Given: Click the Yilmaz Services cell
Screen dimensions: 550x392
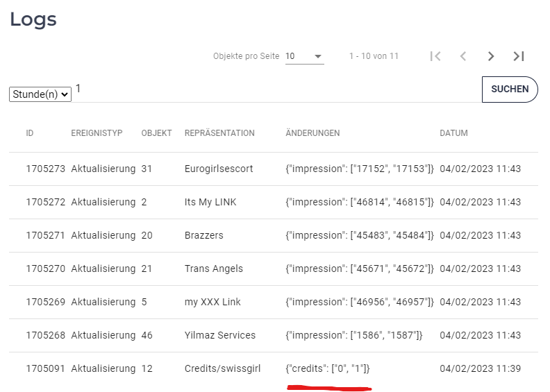Looking at the screenshot, I should (x=220, y=335).
